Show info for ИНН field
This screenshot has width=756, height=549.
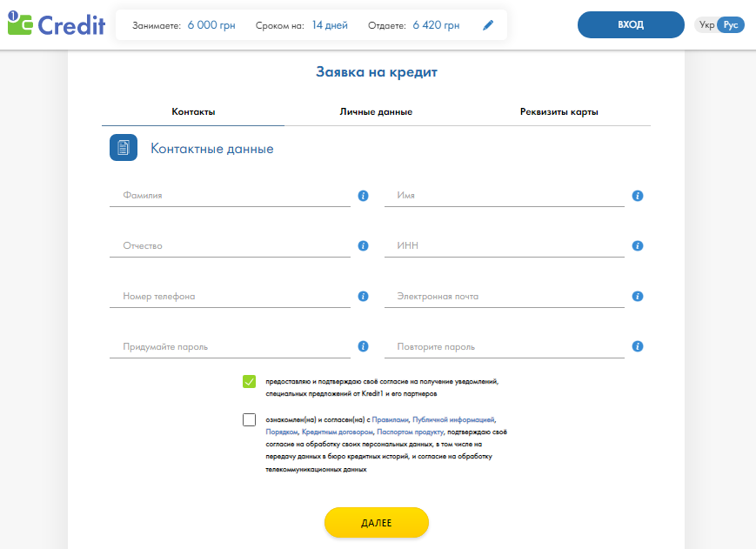click(638, 246)
